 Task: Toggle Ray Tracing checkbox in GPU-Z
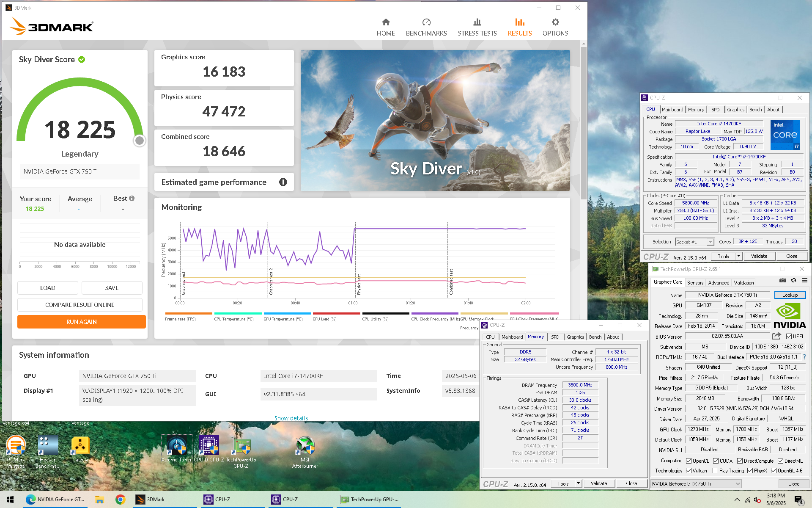715,470
